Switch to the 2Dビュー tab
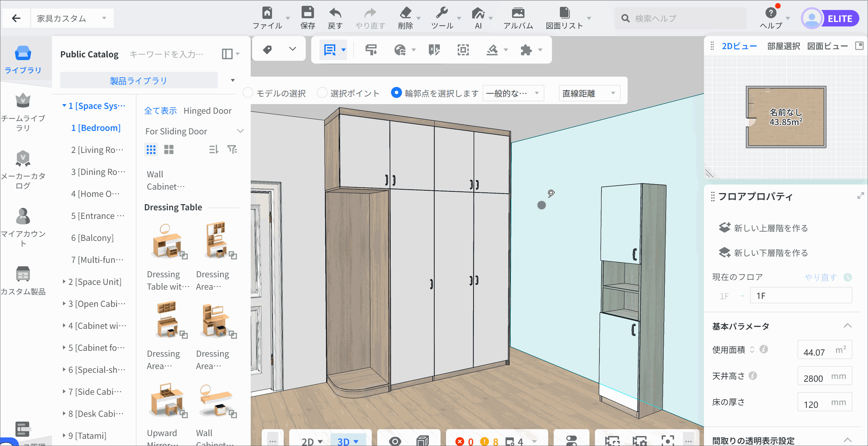The width and height of the screenshot is (868, 446). pos(739,46)
